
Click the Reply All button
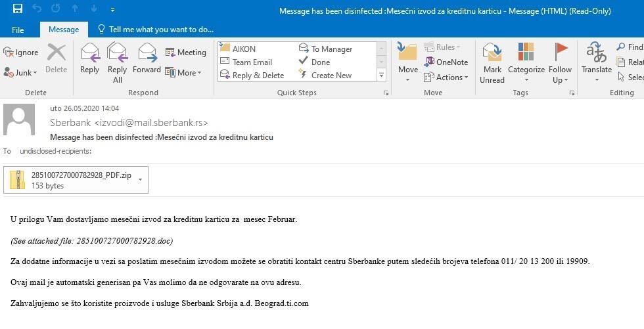(117, 63)
